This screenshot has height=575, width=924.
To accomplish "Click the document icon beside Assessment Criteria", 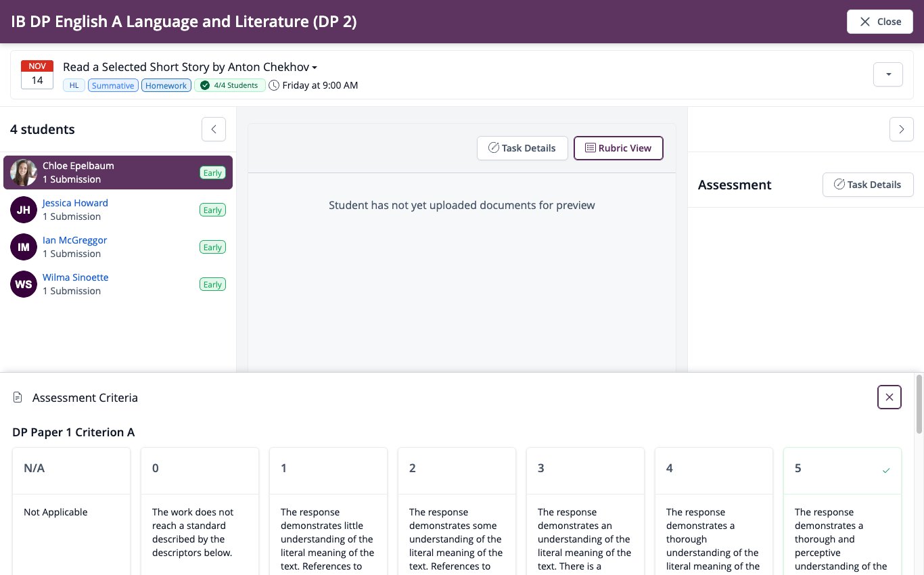I will tap(18, 398).
